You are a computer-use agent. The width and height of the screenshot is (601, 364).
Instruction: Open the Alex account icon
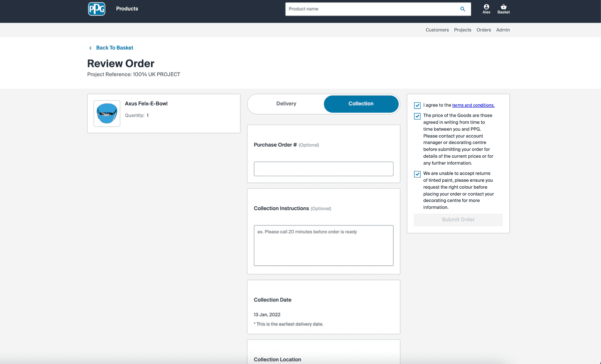(x=486, y=7)
